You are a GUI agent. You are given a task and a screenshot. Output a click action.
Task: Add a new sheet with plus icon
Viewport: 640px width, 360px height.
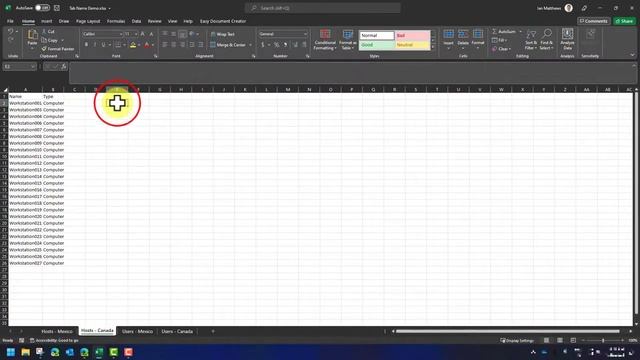[x=213, y=331]
